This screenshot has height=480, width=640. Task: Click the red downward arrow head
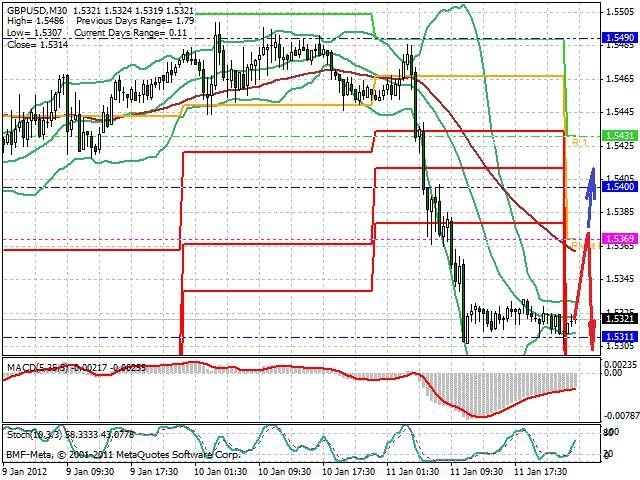click(x=592, y=335)
